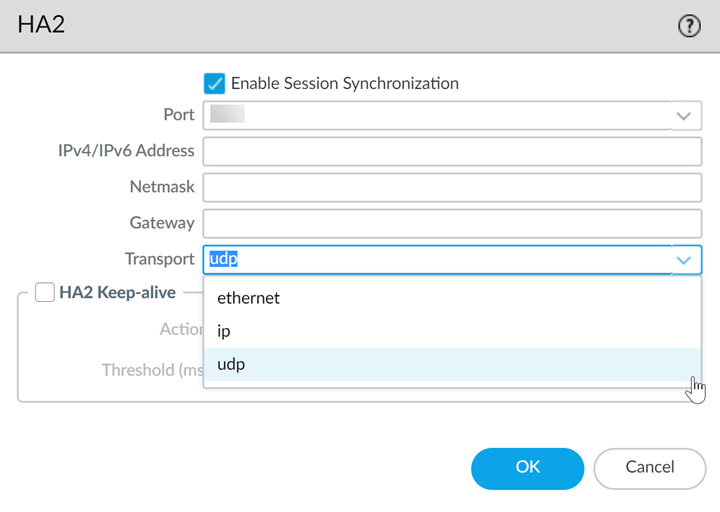Expand the Port dropdown arrow

pos(684,116)
